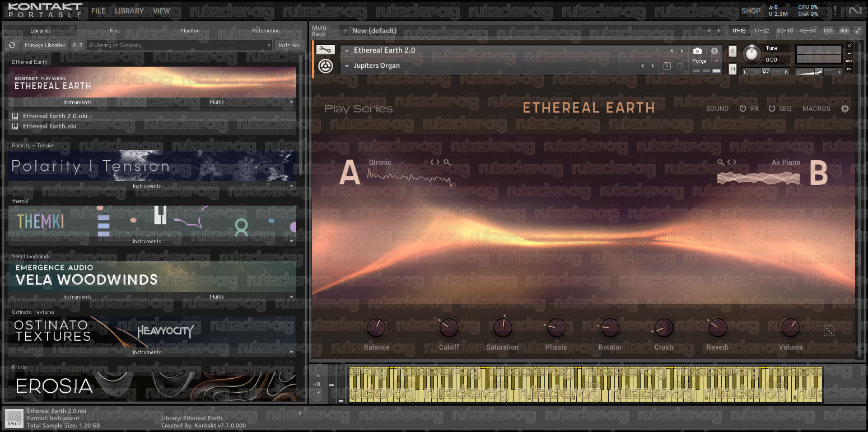Minimize the rack view arrows icon

click(x=858, y=31)
